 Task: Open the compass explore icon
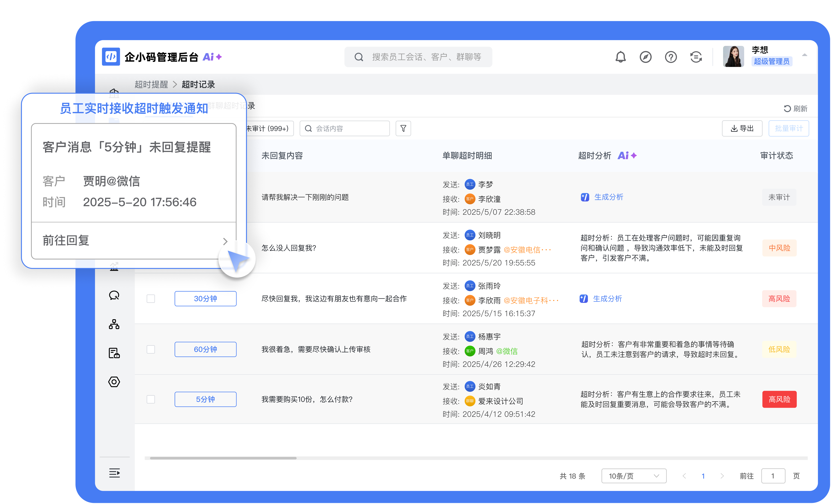pos(645,57)
